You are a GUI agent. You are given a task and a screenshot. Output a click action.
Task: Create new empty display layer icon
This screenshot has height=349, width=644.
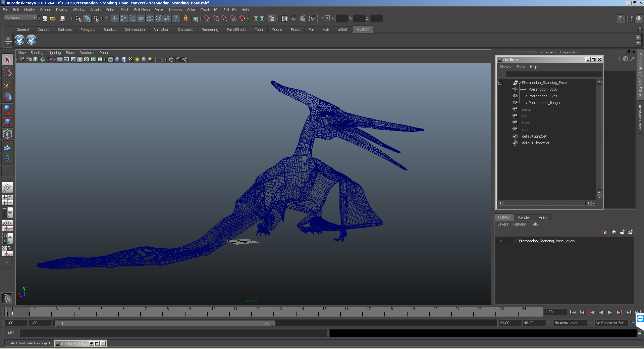pyautogui.click(x=622, y=232)
